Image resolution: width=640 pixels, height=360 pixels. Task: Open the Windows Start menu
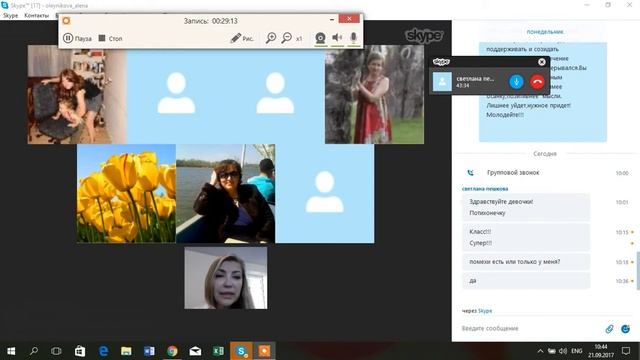click(11, 351)
